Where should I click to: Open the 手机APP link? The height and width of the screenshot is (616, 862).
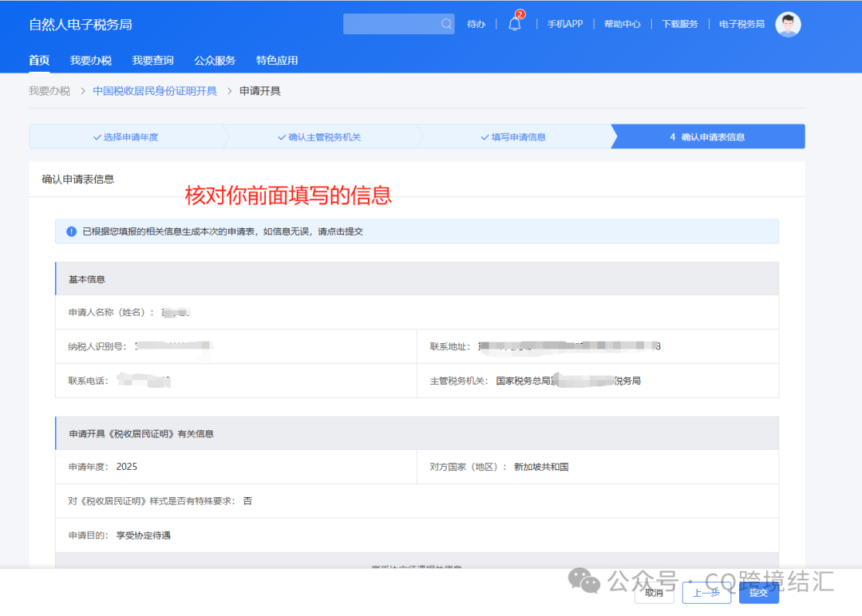pos(565,24)
